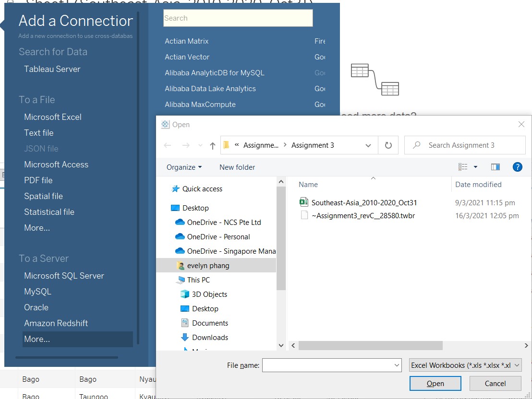
Task: Open the File name dropdown arrow
Action: (397, 365)
